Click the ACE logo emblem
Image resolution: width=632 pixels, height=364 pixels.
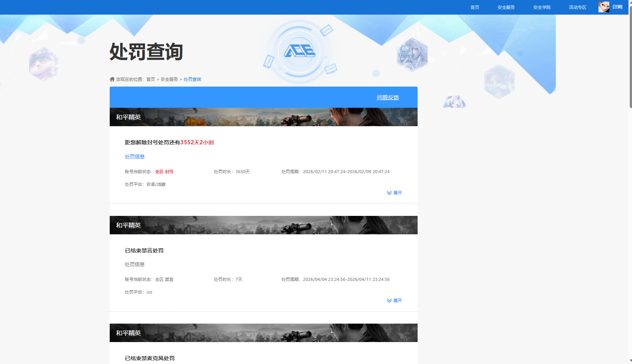click(299, 51)
